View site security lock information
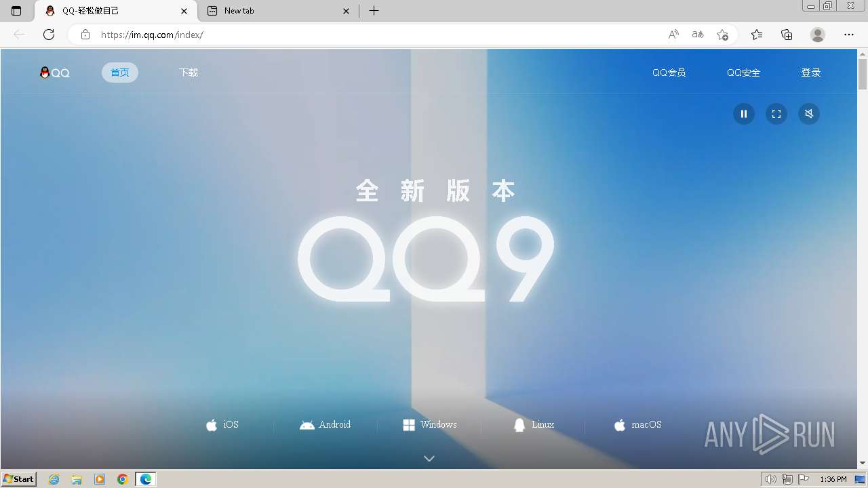This screenshot has height=488, width=868. click(x=85, y=35)
